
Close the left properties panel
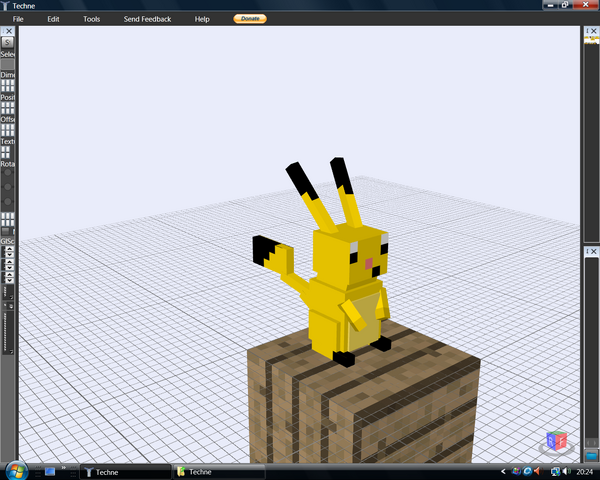[x=10, y=31]
